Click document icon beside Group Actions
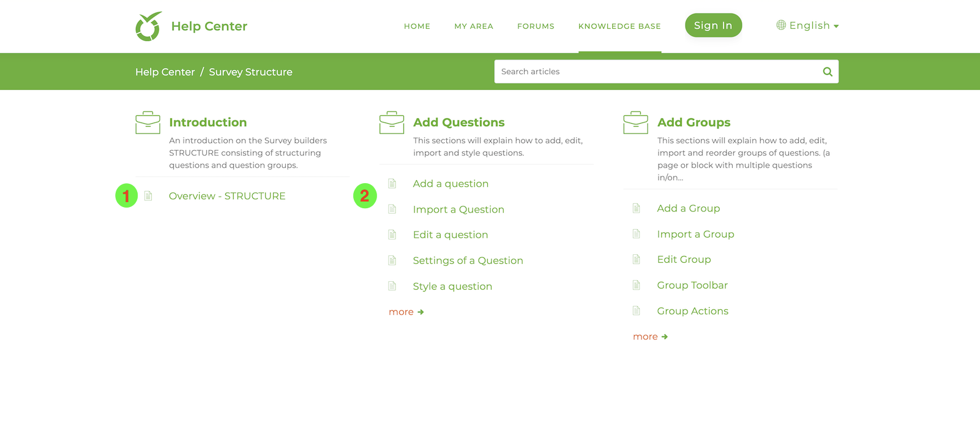980x441 pixels. 637,311
